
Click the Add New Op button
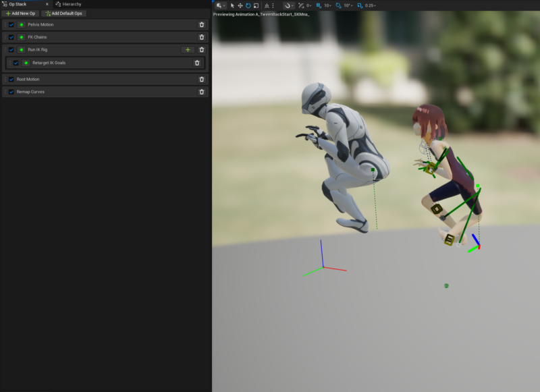[20, 13]
